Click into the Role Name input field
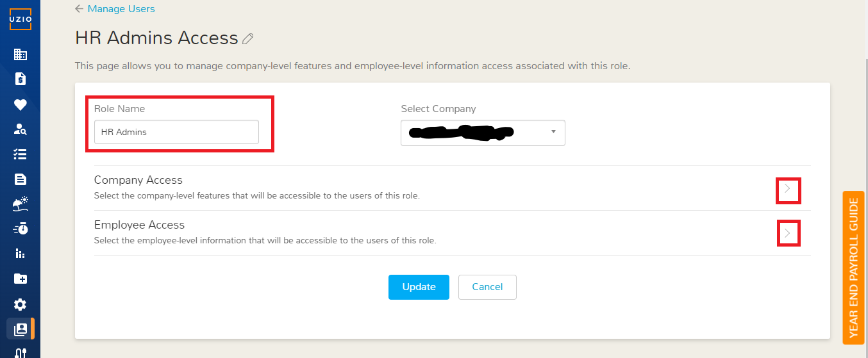868x358 pixels. point(176,132)
